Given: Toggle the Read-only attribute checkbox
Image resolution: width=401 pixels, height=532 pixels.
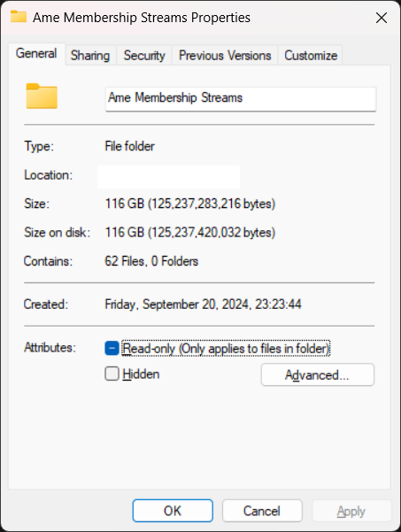Looking at the screenshot, I should pyautogui.click(x=112, y=348).
